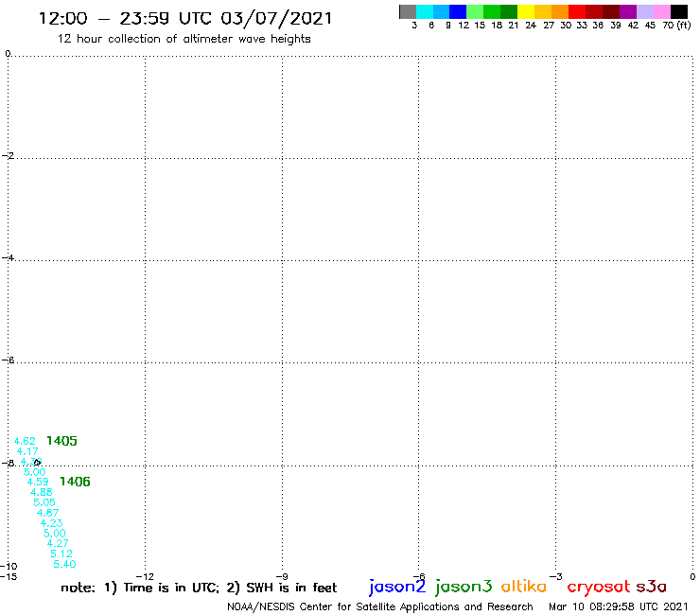Image resolution: width=700 pixels, height=615 pixels.
Task: Click the Mar 10 08:29:58 timestamp
Action: pyautogui.click(x=619, y=606)
